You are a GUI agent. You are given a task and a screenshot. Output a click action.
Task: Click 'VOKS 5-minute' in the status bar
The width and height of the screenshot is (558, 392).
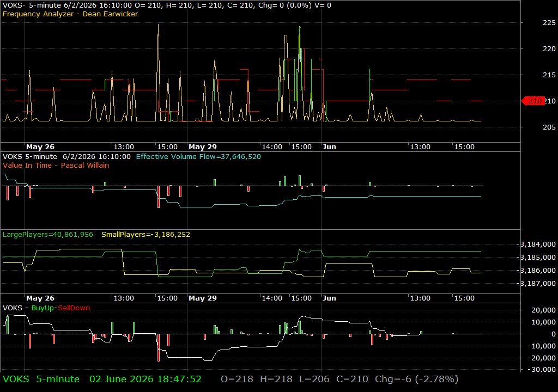[41, 379]
